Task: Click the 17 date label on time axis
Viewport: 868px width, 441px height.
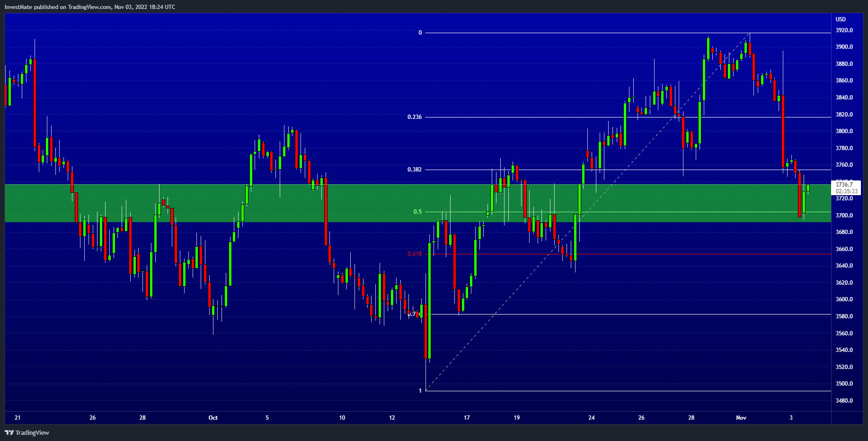Action: click(x=467, y=418)
